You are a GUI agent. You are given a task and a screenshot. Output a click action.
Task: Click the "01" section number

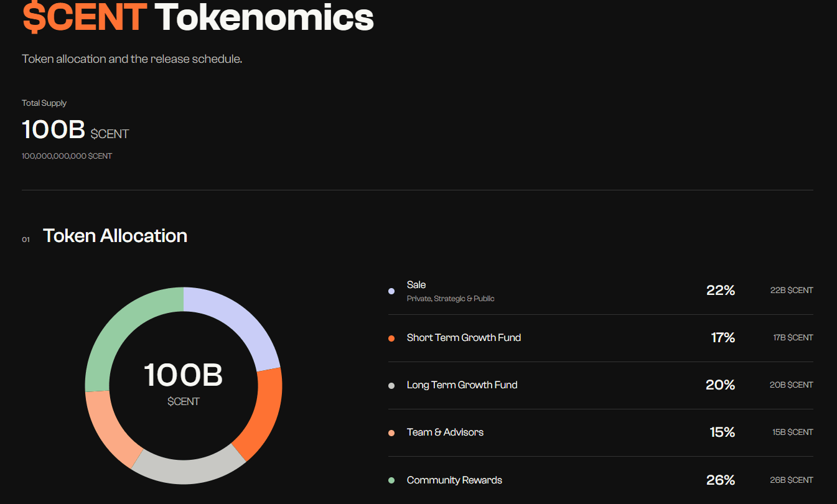[x=26, y=240]
